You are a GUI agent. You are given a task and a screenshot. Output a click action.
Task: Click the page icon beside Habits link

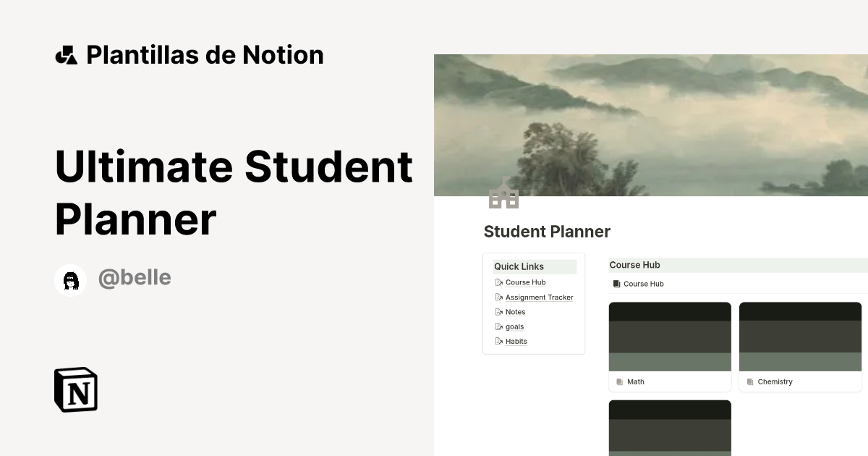click(x=499, y=341)
